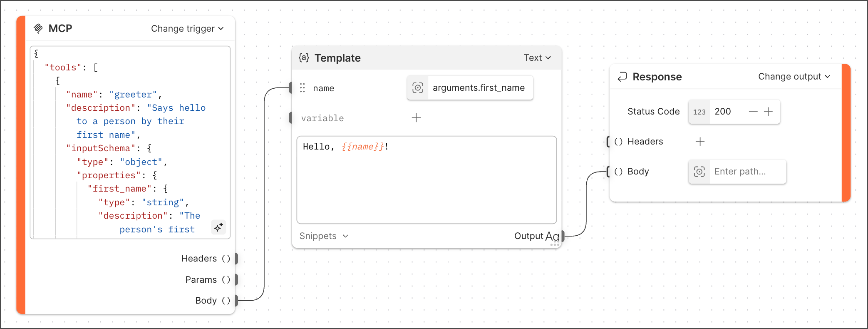Click the Params output port on MCP node
868x329 pixels.
point(236,280)
